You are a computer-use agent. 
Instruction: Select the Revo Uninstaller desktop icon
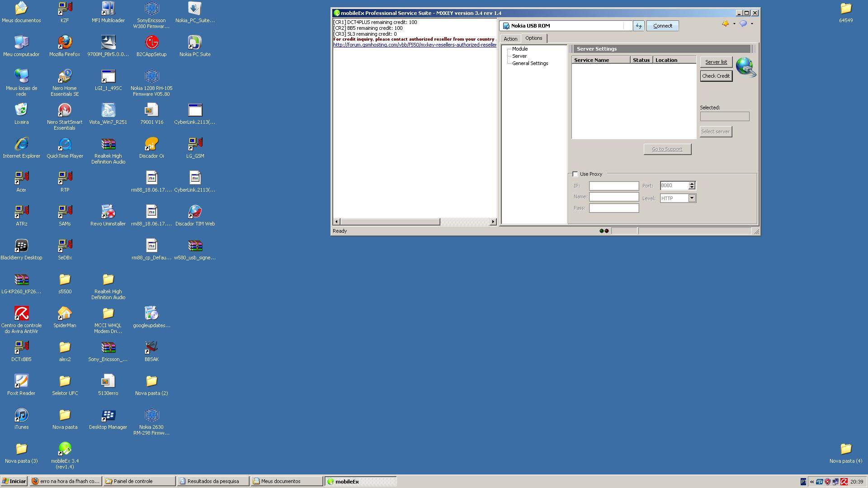(108, 215)
